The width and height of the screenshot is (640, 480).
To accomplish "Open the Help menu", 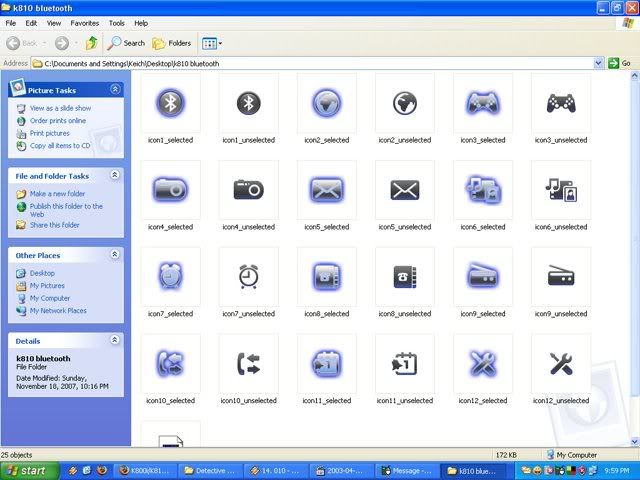I will 141,23.
